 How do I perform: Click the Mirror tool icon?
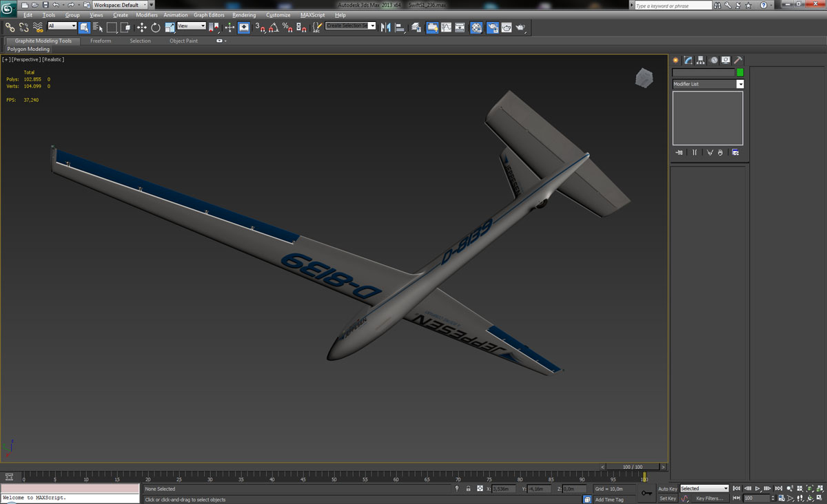385,28
